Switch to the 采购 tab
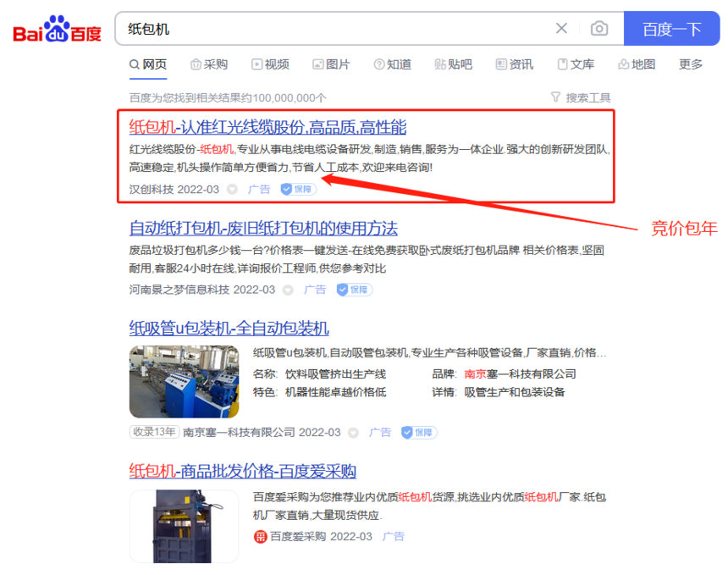728x575 pixels. pos(209,64)
